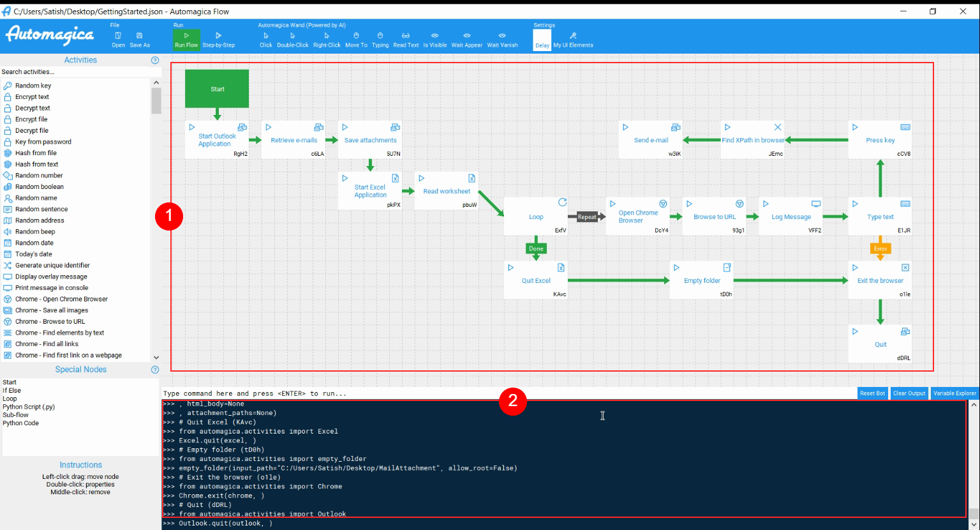Run the Loop node refresh icon
980x530 pixels.
pyautogui.click(x=562, y=202)
